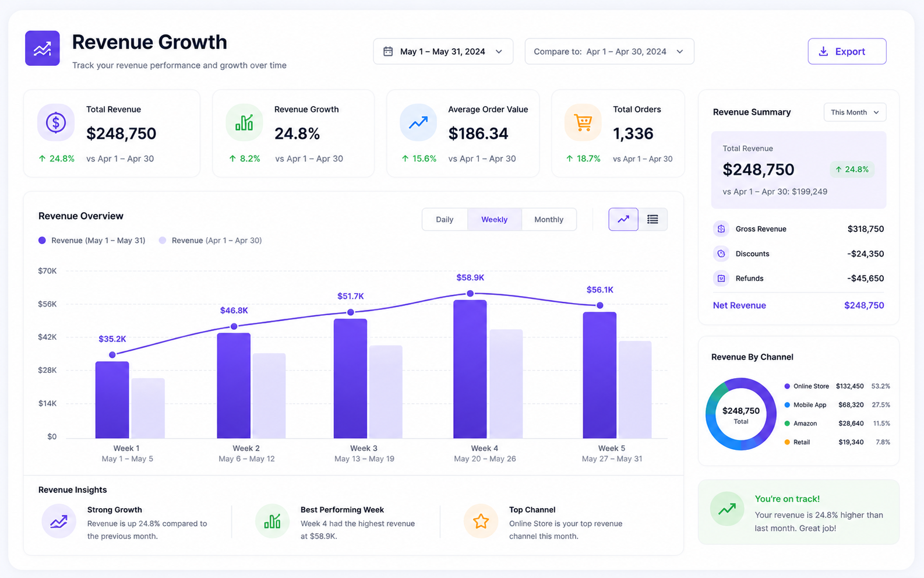Click the Mobile App blue legend dot
The image size is (924, 578).
tap(787, 405)
